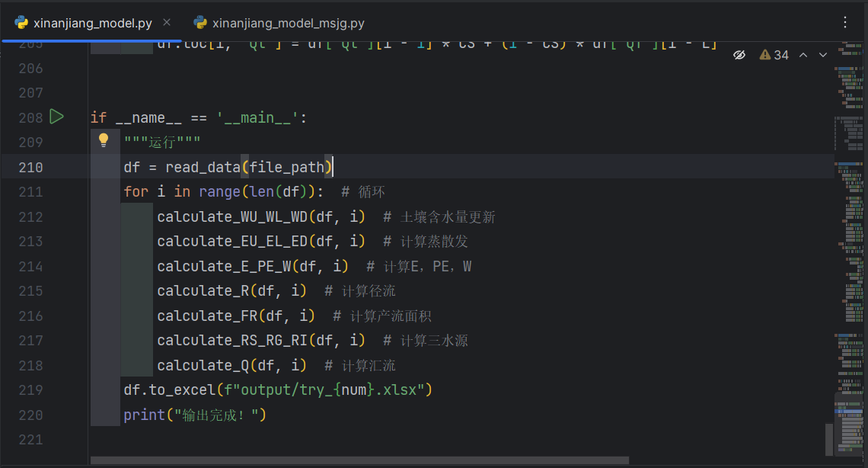
Task: Click the code minimap on right edge
Action: click(849, 229)
